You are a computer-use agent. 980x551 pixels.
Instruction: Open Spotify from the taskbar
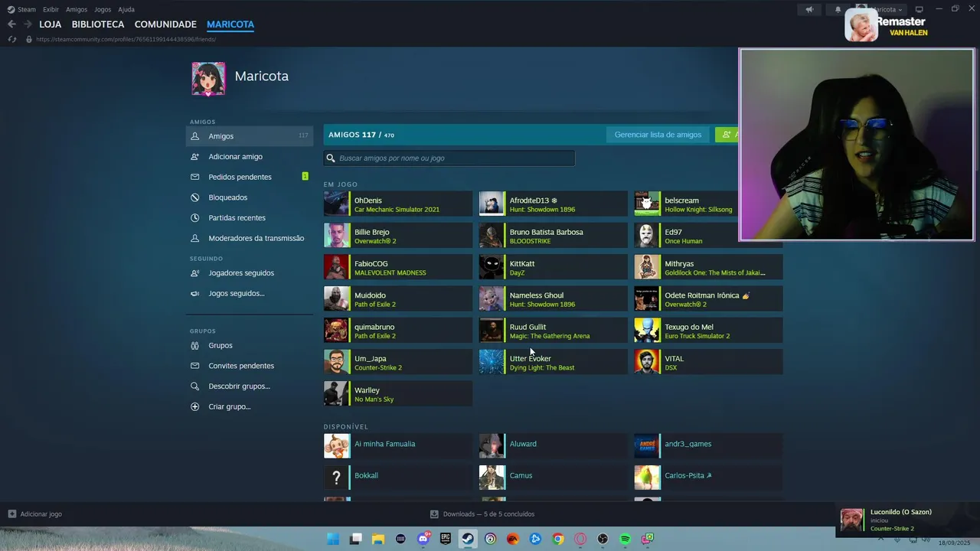[x=626, y=539]
